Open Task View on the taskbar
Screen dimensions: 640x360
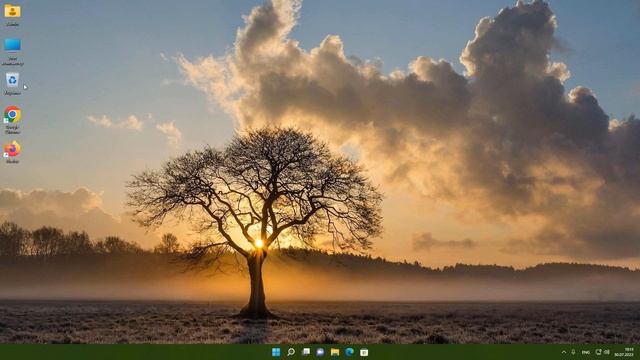click(x=305, y=352)
